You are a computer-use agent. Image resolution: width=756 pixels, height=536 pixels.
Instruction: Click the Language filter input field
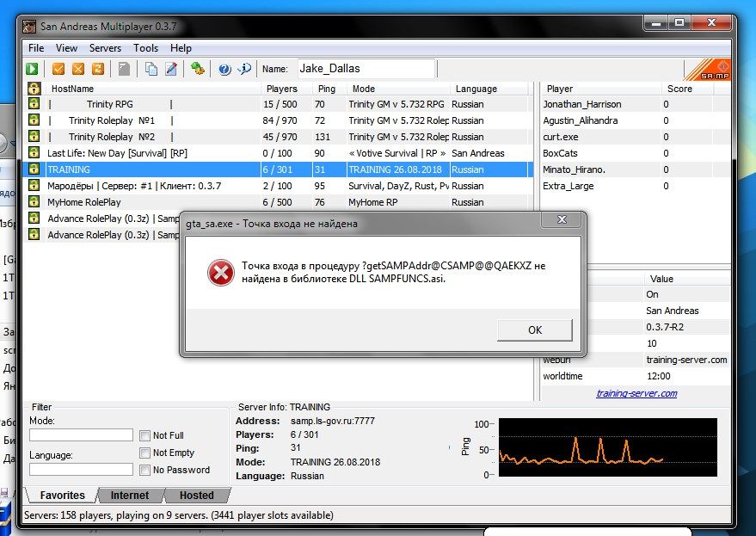point(81,470)
